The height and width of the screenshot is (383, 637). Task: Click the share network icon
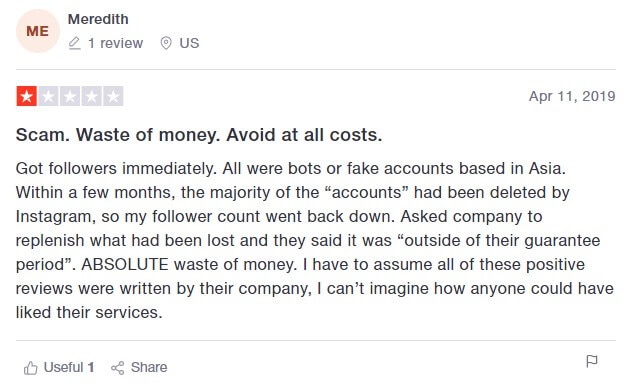[x=118, y=368]
